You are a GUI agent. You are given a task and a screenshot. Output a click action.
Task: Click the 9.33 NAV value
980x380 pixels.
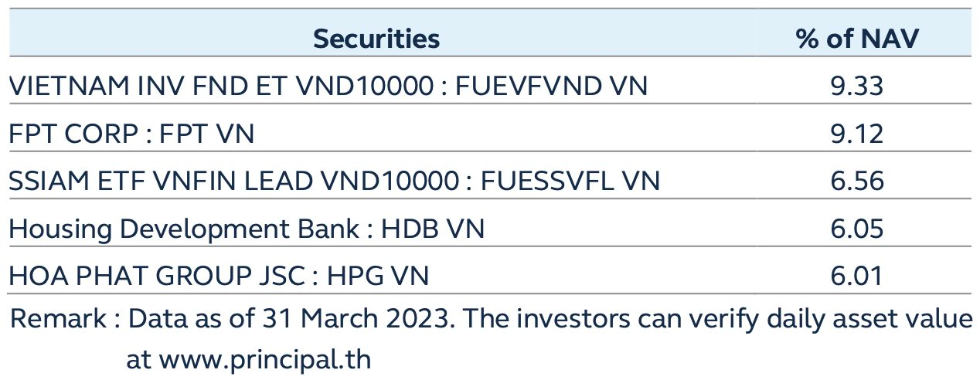856,87
